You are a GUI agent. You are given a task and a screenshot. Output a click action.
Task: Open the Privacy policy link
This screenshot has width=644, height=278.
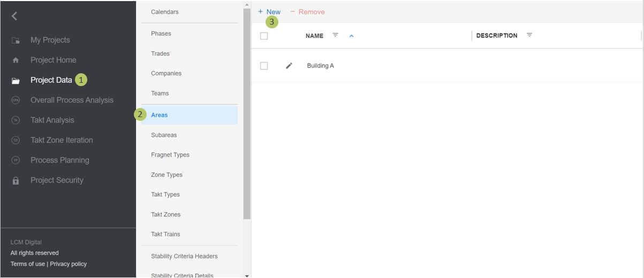tap(68, 264)
